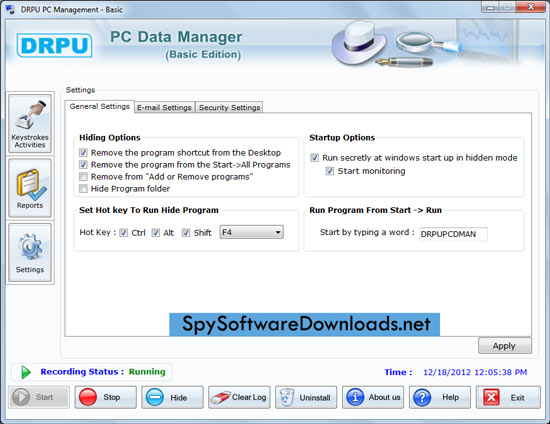Enable Remove from "Add or Remove programs"
The height and width of the screenshot is (424, 550).
coord(83,176)
